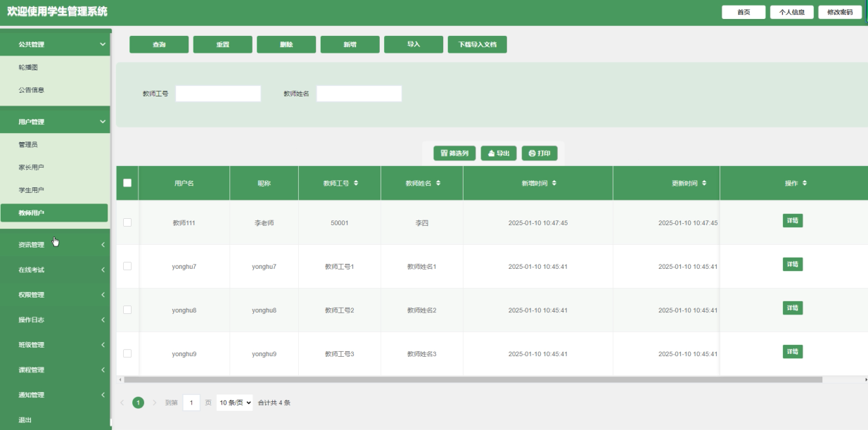Click the 教师工号2 cell
The width and height of the screenshot is (868, 430).
tap(340, 310)
